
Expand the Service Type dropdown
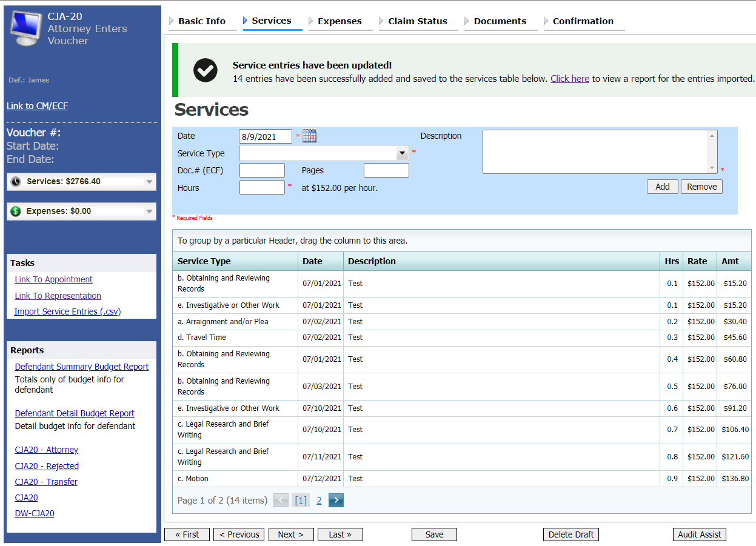pyautogui.click(x=402, y=153)
